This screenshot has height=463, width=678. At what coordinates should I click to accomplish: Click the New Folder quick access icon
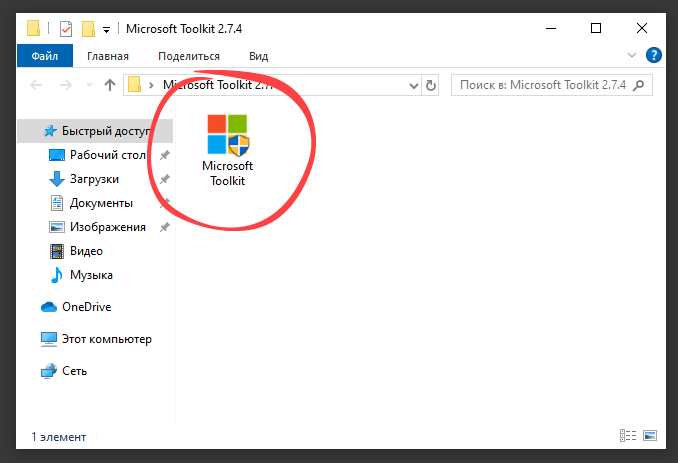(x=88, y=28)
